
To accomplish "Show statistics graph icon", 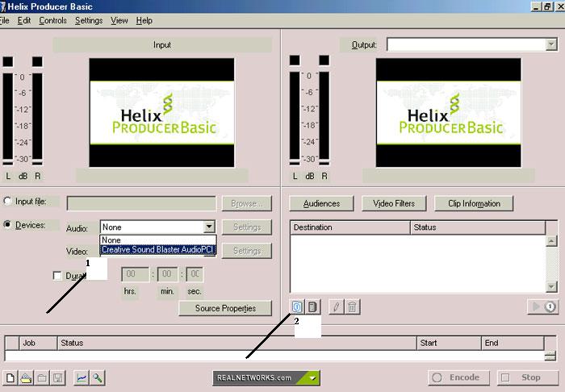I will [82, 378].
